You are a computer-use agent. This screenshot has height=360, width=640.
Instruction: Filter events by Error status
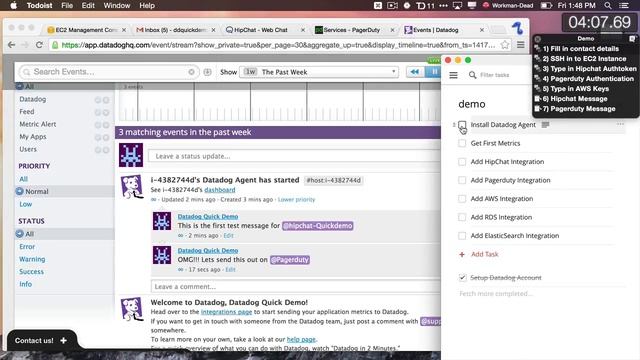27,247
